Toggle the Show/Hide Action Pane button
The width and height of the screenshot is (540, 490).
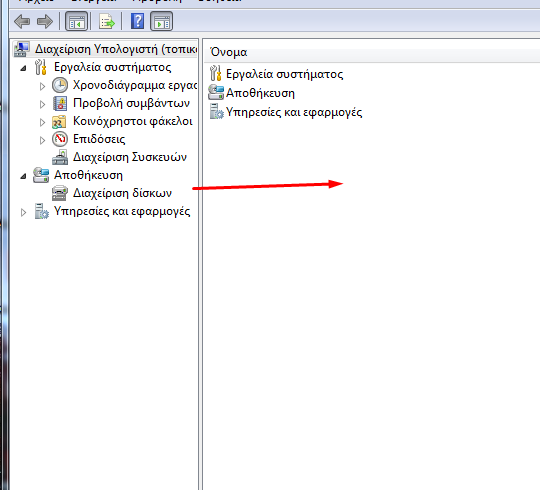point(162,21)
